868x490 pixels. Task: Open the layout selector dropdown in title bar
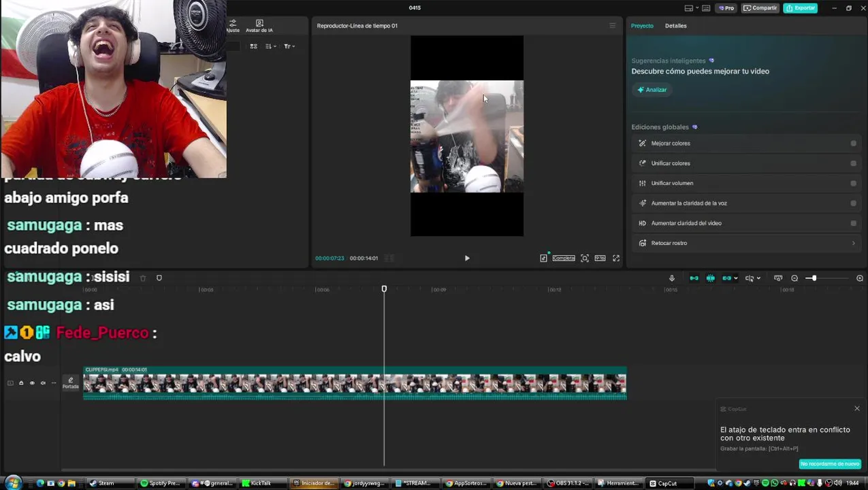(691, 8)
